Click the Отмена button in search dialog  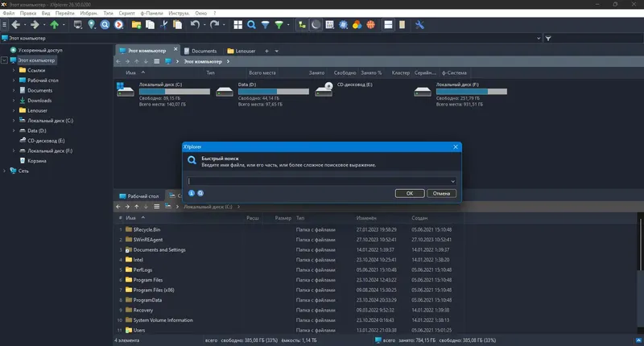click(x=441, y=193)
